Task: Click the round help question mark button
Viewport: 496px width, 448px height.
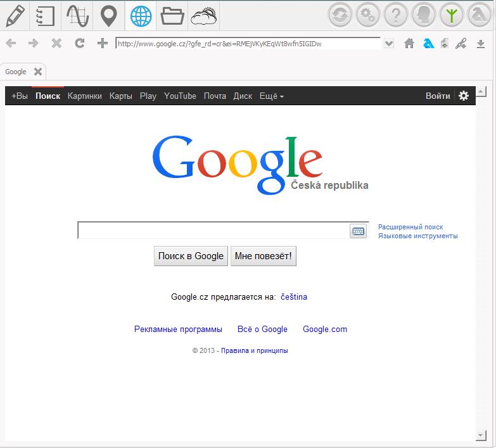Action: [x=395, y=15]
